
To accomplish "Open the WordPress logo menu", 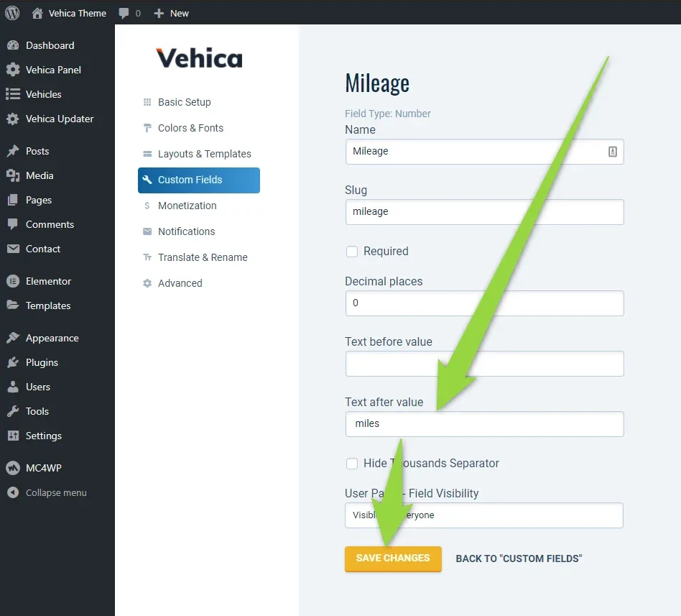I will [x=12, y=13].
